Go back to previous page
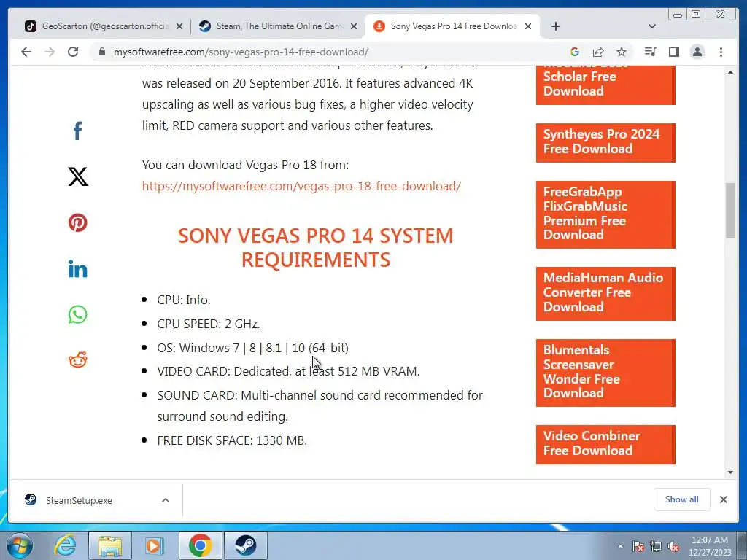The height and width of the screenshot is (560, 747). click(x=26, y=52)
